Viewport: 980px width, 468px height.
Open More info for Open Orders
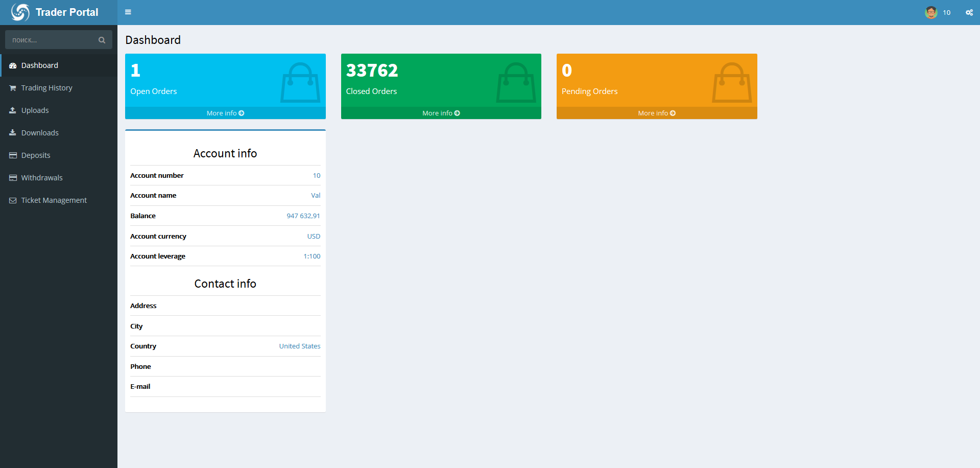pos(225,113)
